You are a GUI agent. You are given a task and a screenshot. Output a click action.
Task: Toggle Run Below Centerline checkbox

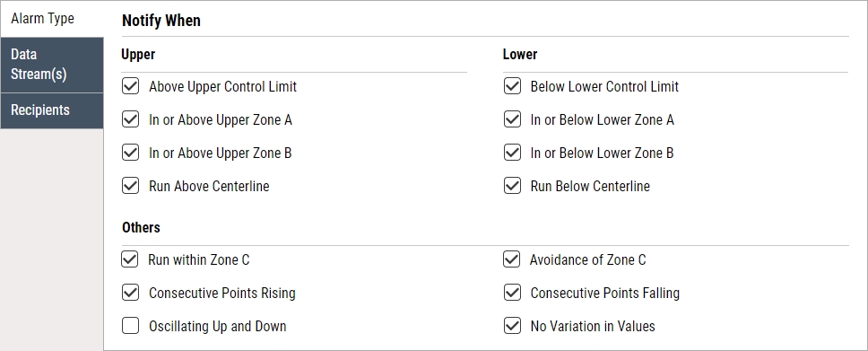click(512, 186)
